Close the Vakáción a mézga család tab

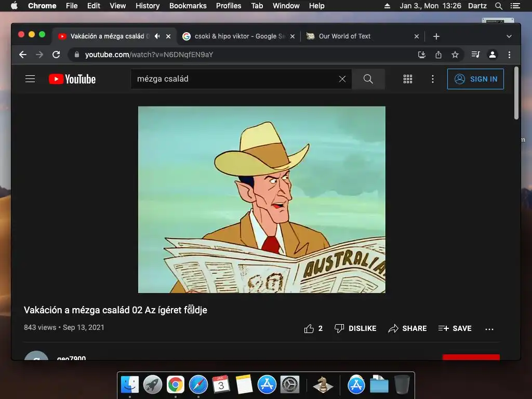168,36
